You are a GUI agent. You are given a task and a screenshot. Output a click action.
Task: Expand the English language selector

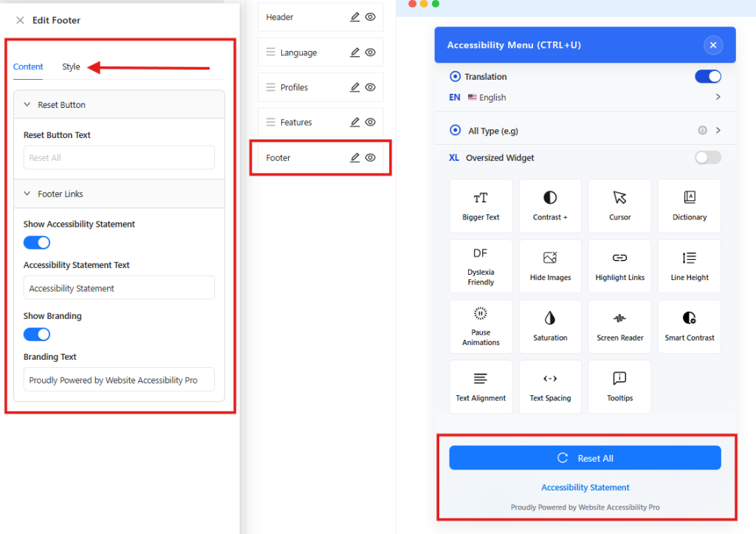[717, 96]
